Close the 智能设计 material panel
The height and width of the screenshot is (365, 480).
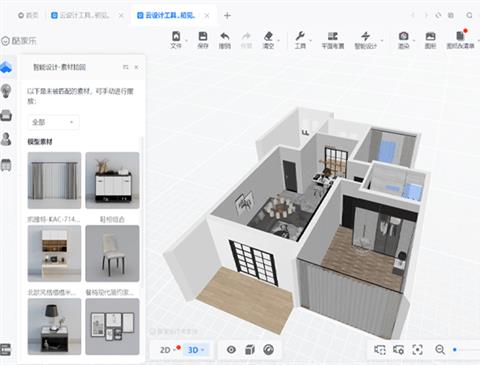(136, 67)
